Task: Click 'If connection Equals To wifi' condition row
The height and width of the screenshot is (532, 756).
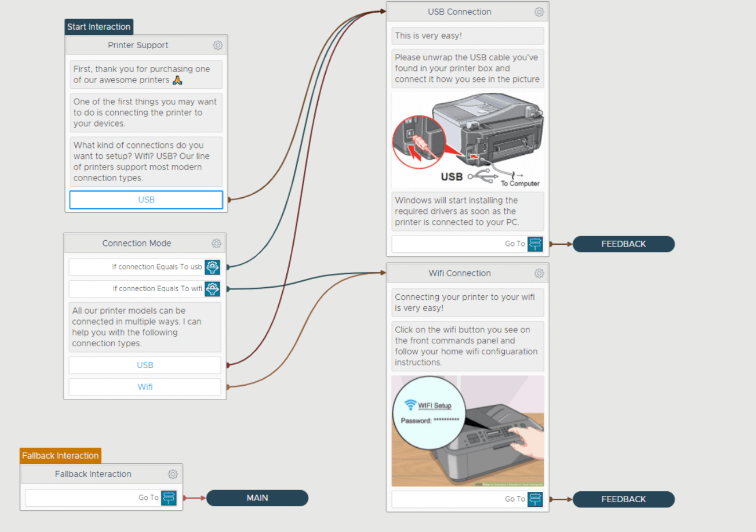Action: click(145, 289)
